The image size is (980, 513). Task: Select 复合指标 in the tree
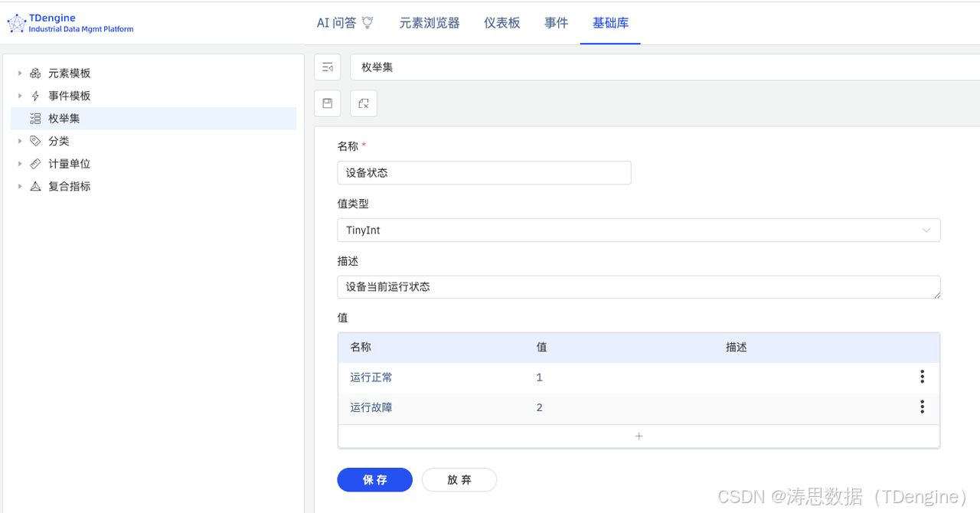pyautogui.click(x=70, y=186)
